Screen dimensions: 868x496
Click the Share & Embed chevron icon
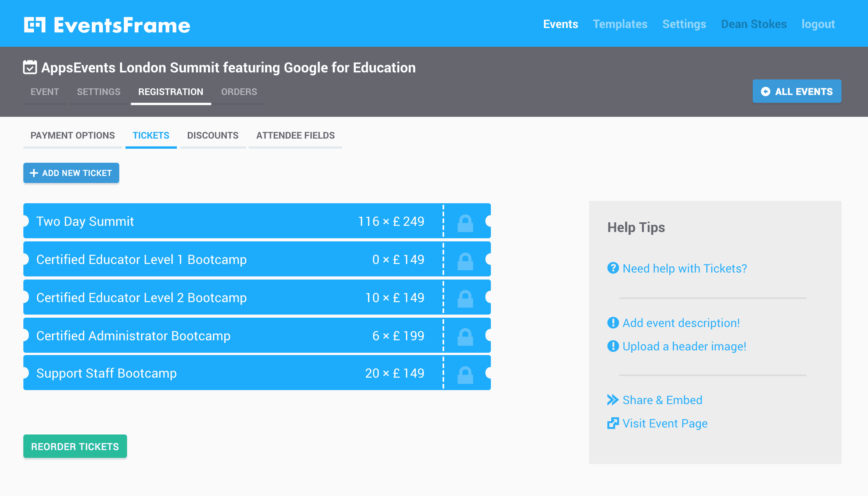[x=613, y=400]
